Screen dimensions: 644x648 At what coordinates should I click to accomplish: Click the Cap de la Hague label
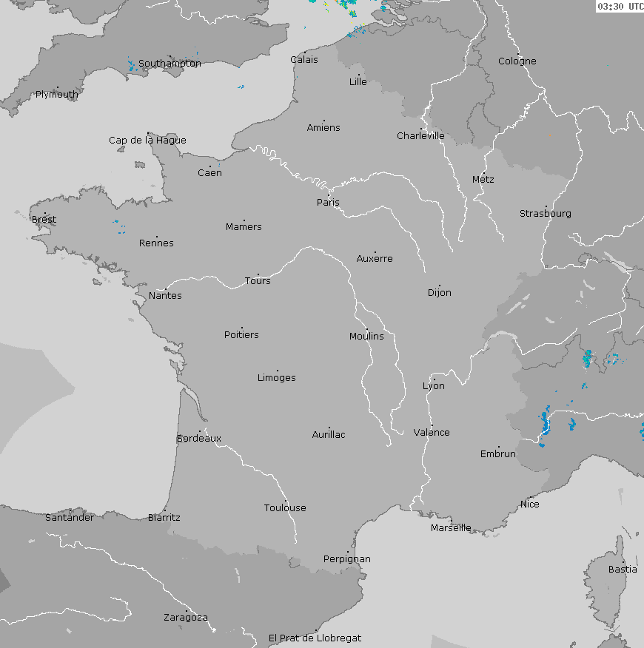(x=147, y=141)
